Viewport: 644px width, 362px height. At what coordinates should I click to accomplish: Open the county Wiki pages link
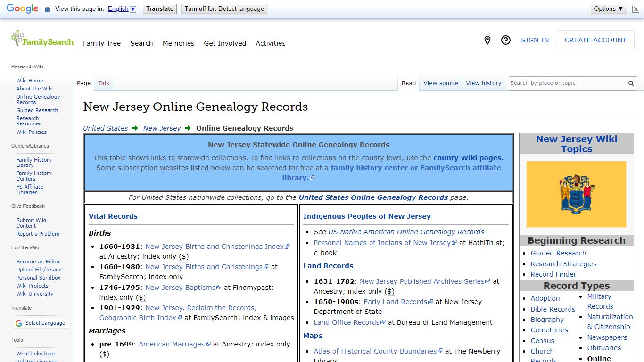(x=468, y=158)
